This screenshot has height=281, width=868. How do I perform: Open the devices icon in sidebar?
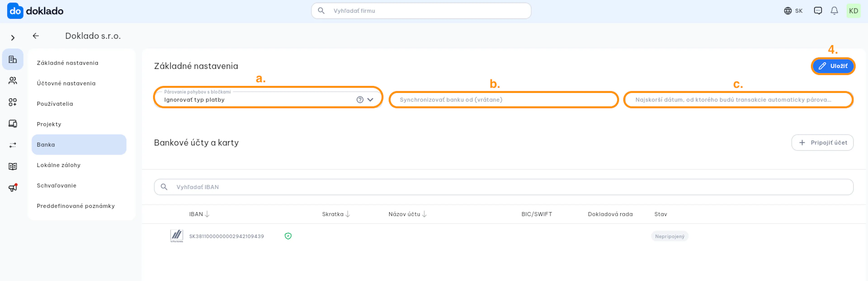13,124
